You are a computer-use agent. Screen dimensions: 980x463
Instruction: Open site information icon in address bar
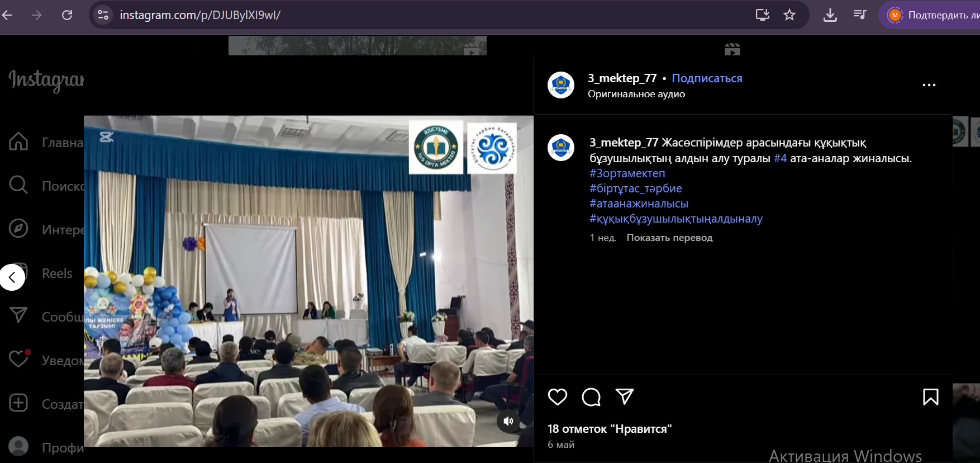pyautogui.click(x=103, y=15)
